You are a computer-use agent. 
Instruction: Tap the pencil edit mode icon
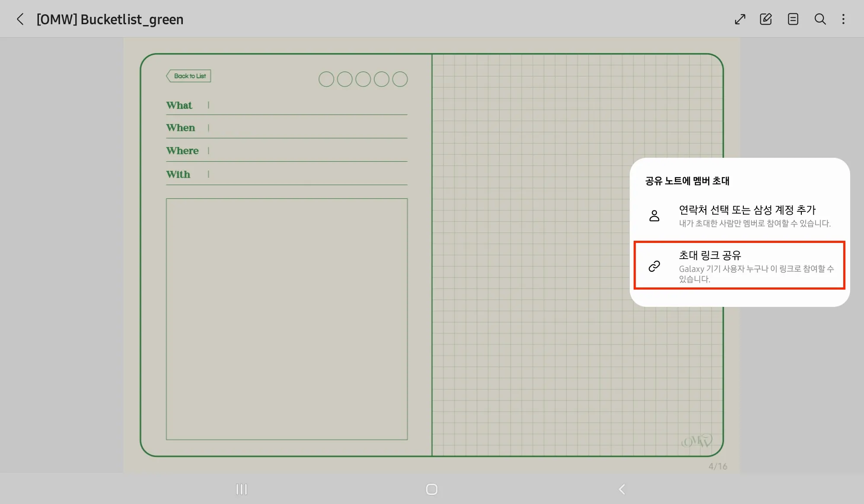coord(766,19)
